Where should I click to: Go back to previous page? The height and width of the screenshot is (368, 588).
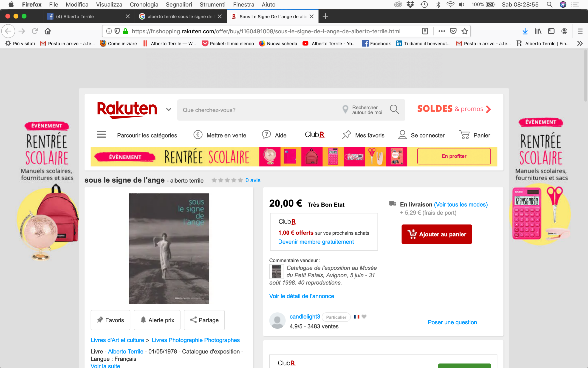point(8,31)
